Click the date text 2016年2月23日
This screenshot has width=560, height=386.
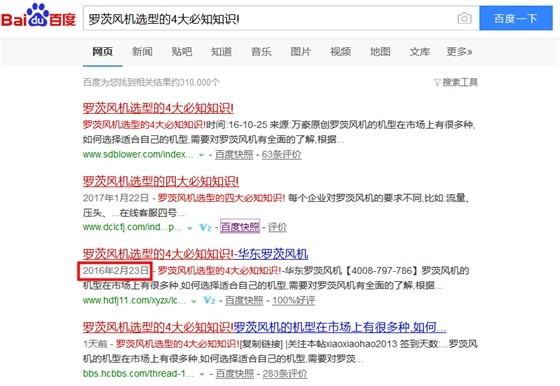click(x=116, y=271)
